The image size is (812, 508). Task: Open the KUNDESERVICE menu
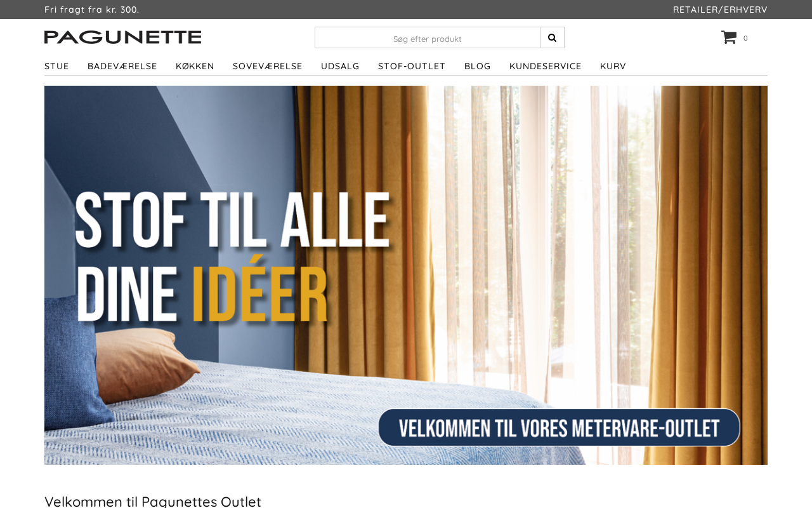click(x=546, y=66)
